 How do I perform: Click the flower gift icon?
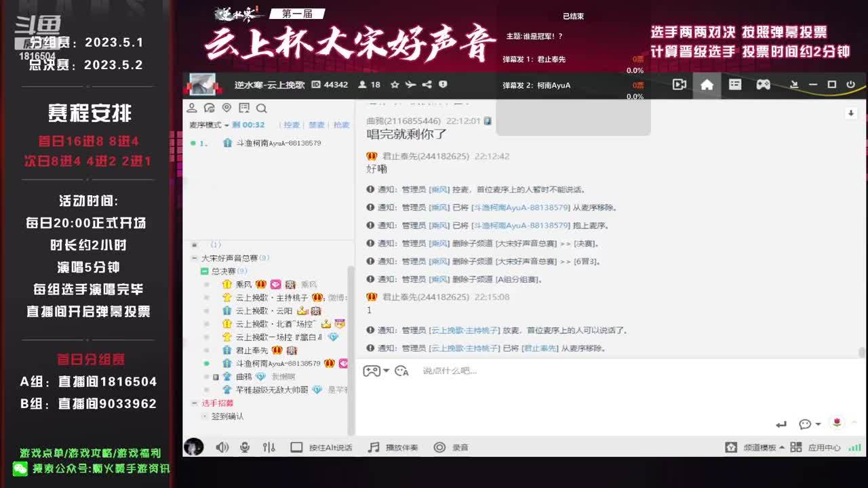tap(837, 423)
